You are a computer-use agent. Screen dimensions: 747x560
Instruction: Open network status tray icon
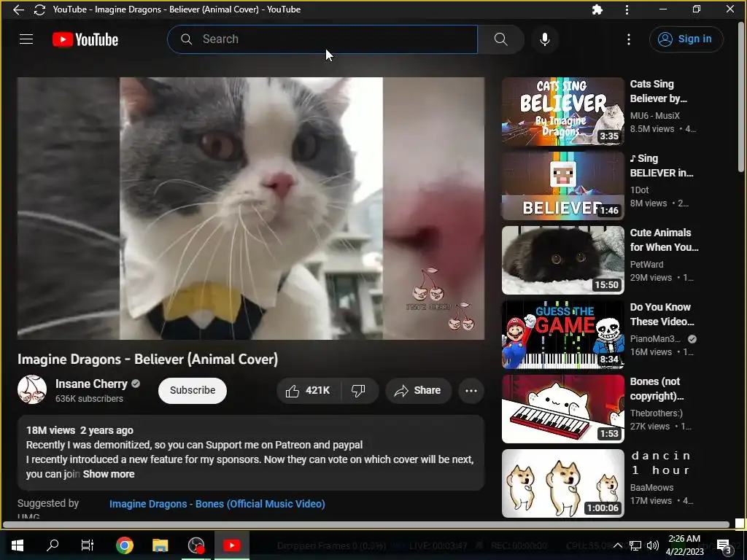[x=635, y=545]
